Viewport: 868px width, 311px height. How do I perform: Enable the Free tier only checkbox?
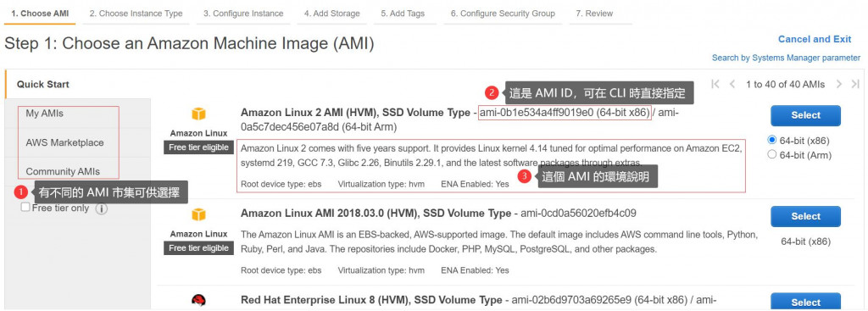pyautogui.click(x=25, y=208)
